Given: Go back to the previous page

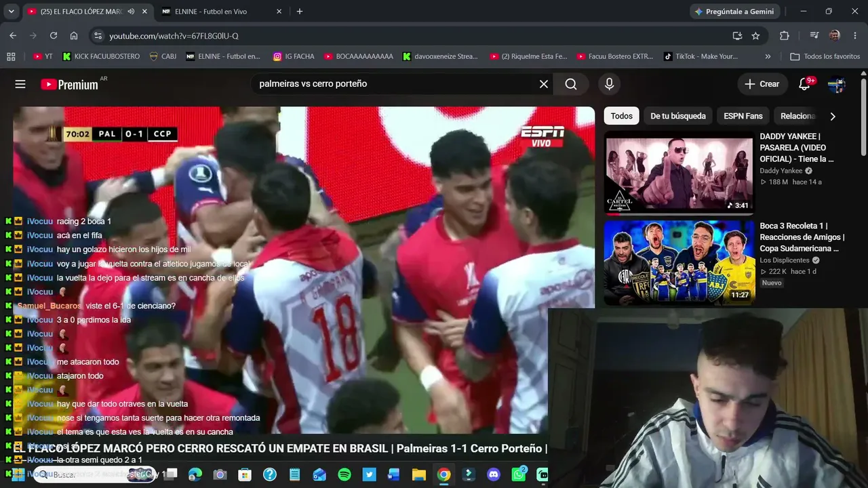Looking at the screenshot, I should pyautogui.click(x=13, y=35).
